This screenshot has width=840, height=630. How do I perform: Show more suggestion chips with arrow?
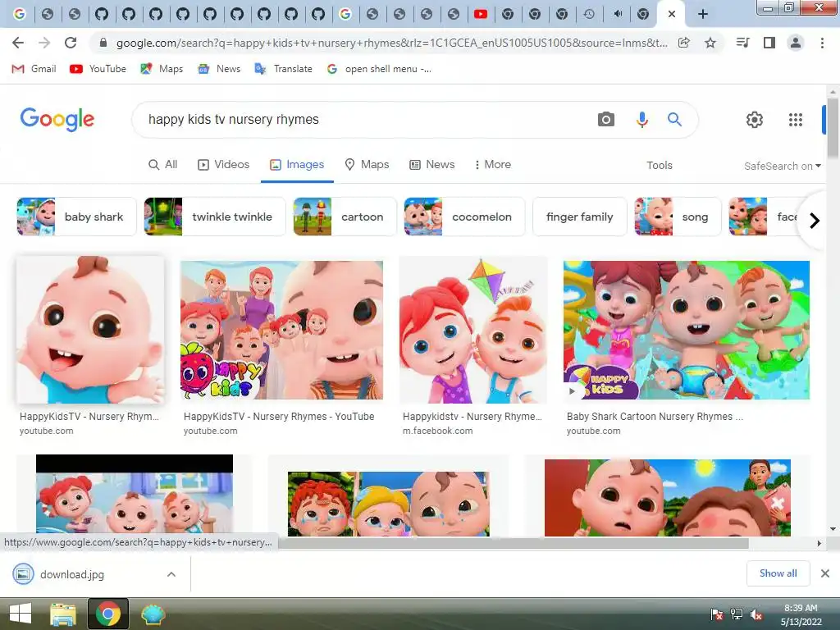[815, 220]
